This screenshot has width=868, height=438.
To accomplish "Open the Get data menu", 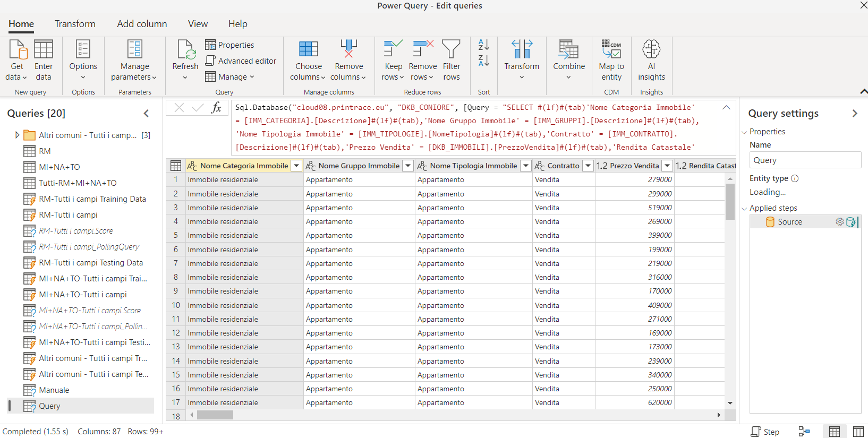I will (17, 60).
